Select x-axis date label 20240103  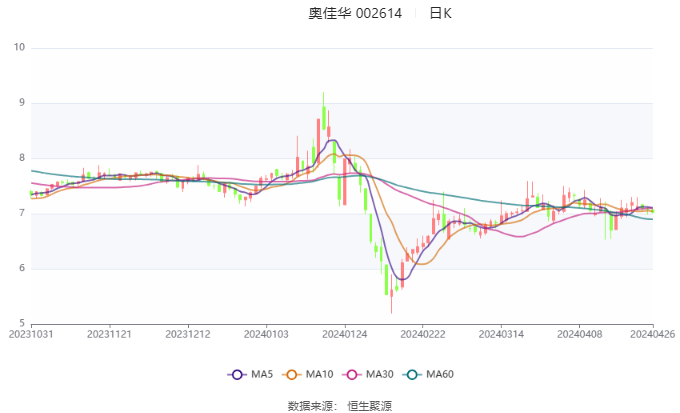(x=266, y=334)
